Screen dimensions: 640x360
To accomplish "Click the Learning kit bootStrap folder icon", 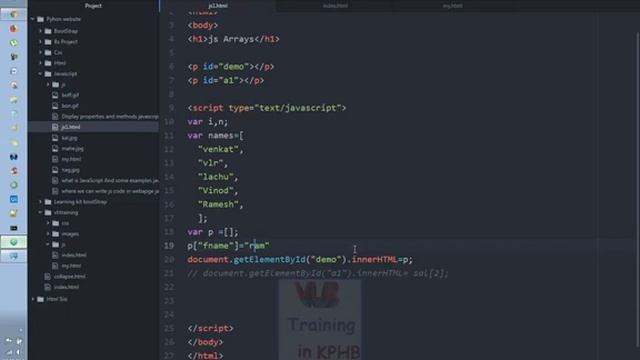I will (48, 202).
